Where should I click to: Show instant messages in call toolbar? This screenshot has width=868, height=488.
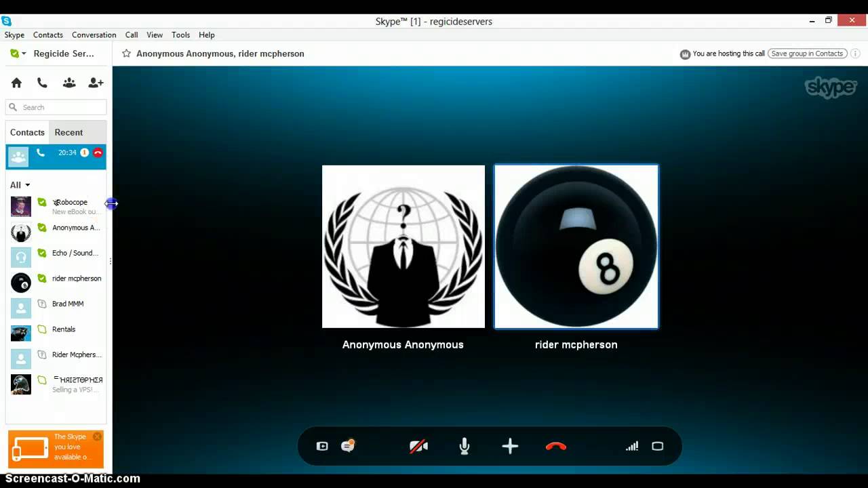click(x=348, y=445)
